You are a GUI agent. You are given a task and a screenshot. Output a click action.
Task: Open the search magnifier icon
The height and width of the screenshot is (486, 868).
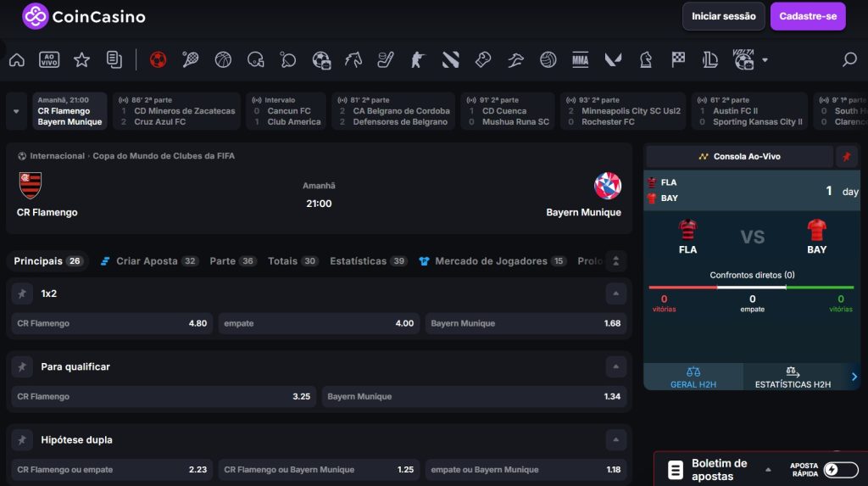[x=849, y=59]
